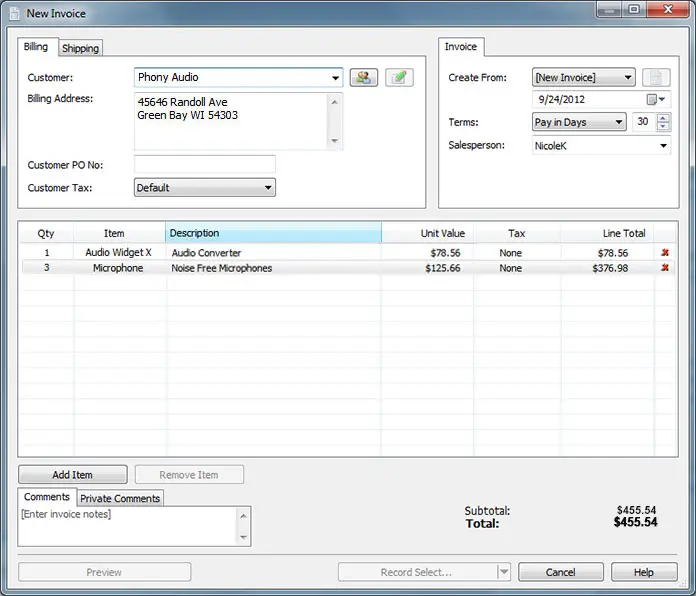This screenshot has height=596, width=696.
Task: Click the Billing Address scrollbar up arrow
Action: [x=335, y=103]
